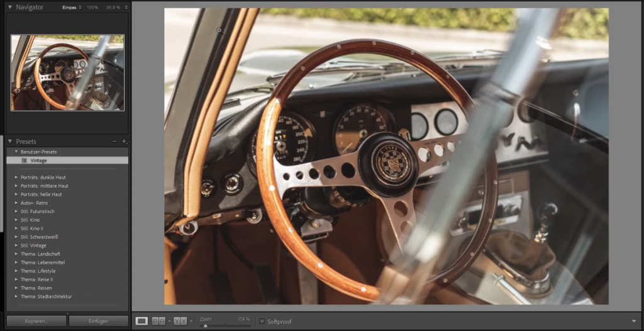Enable the Softproof checkbox
This screenshot has width=644, height=331.
click(262, 322)
